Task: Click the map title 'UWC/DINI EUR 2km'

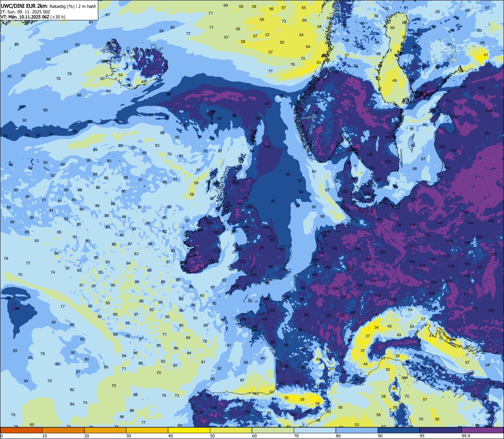Action: (x=24, y=6)
